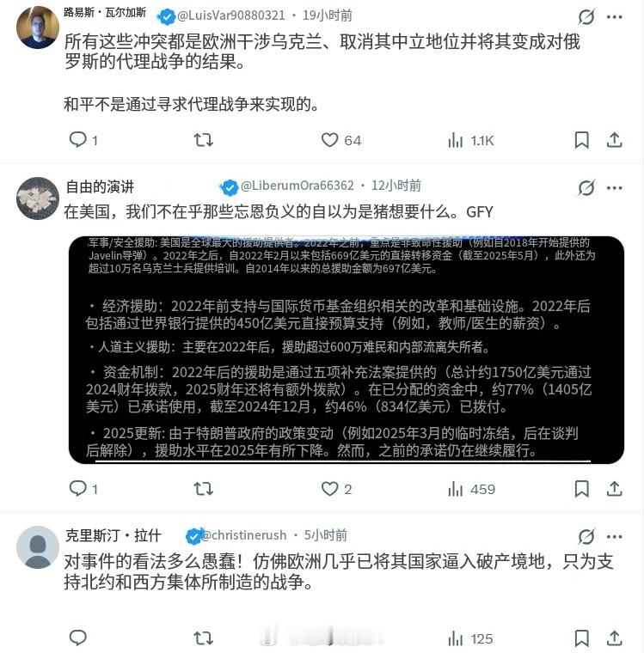Bookmark the @christinerush post
Viewport: 644px width, 653px height.
[582, 638]
